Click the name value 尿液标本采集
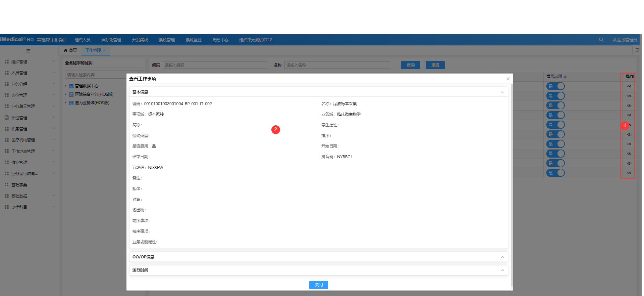 click(345, 104)
